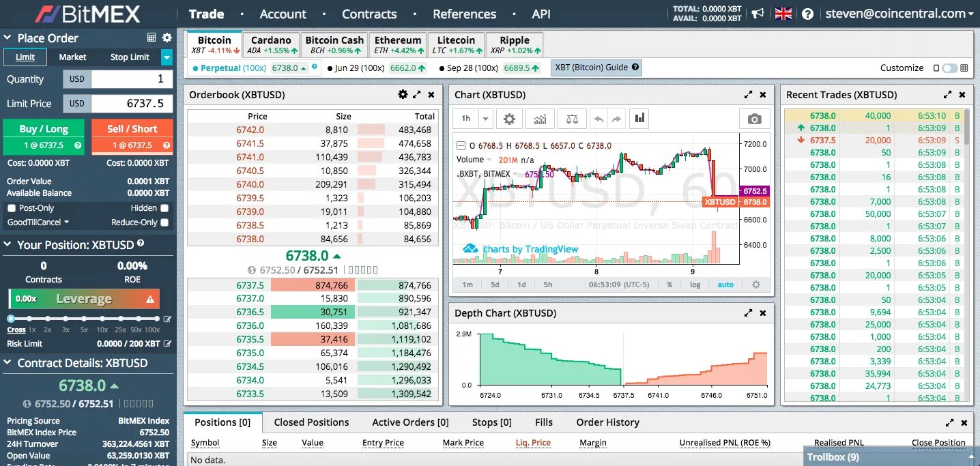
Task: Take a chart snapshot with camera icon
Action: point(754,119)
